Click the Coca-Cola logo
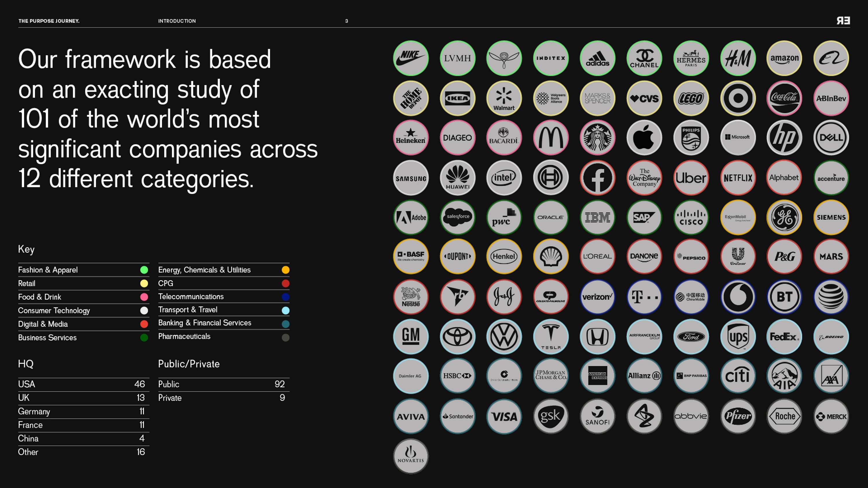 [x=784, y=98]
